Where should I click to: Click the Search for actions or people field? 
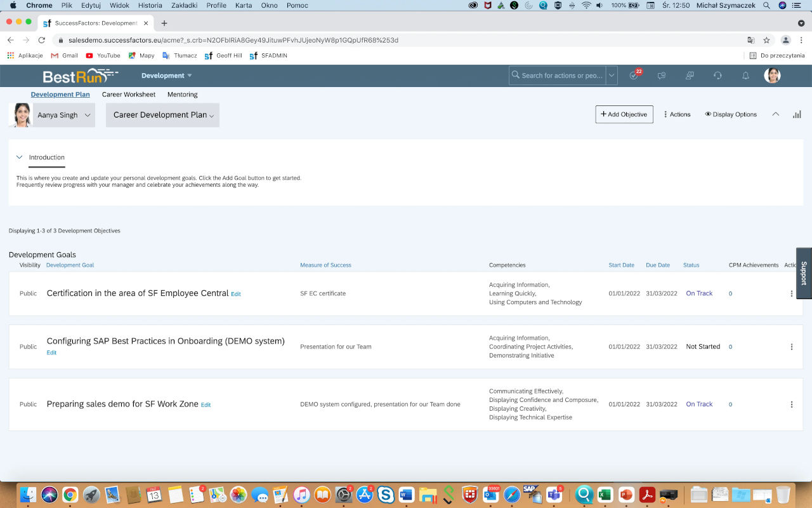coord(562,75)
